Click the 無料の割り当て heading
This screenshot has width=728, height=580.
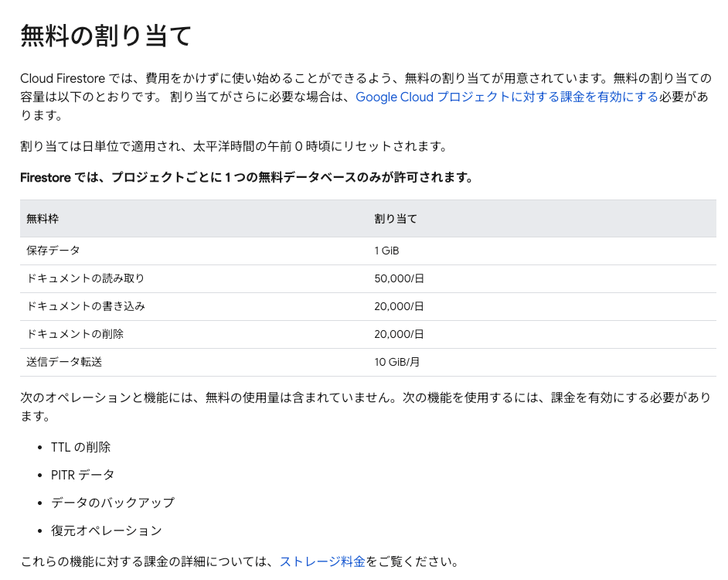pyautogui.click(x=106, y=36)
